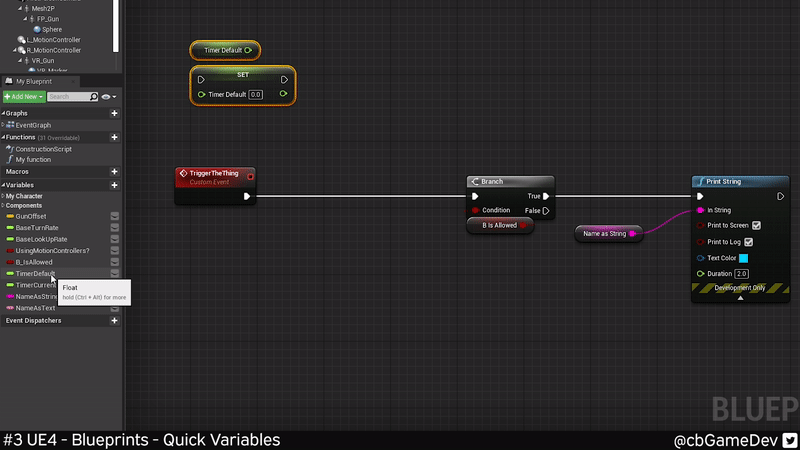Screen dimensions: 800x450
Task: Open EventGraph from Graphs list
Action: pos(32,125)
